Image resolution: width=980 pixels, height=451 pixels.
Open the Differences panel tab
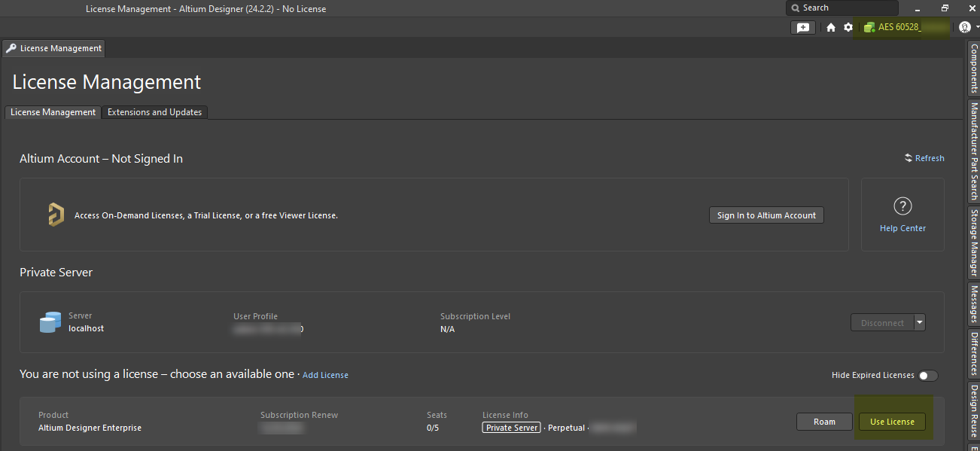coord(974,354)
